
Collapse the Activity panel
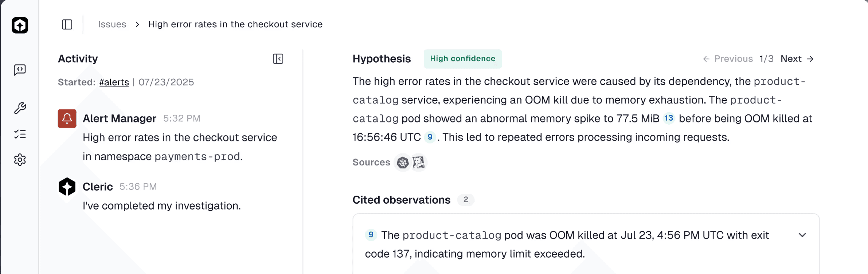point(278,59)
